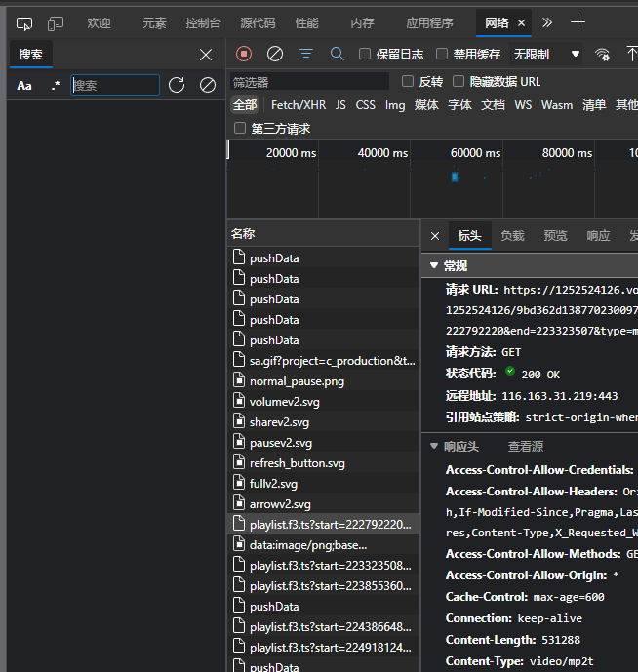Clear the network log

point(275,54)
